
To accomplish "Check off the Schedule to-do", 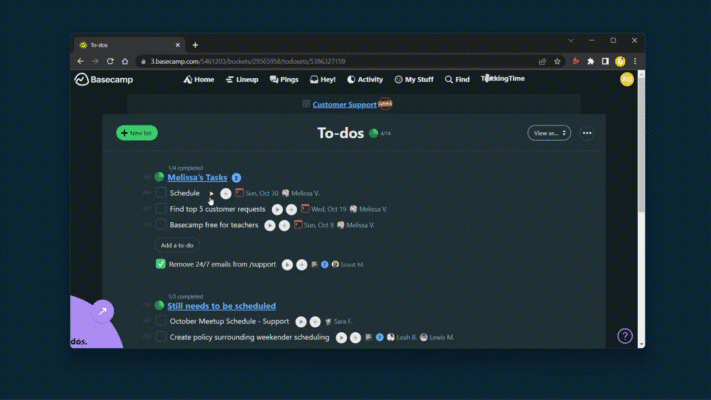I will click(x=161, y=193).
